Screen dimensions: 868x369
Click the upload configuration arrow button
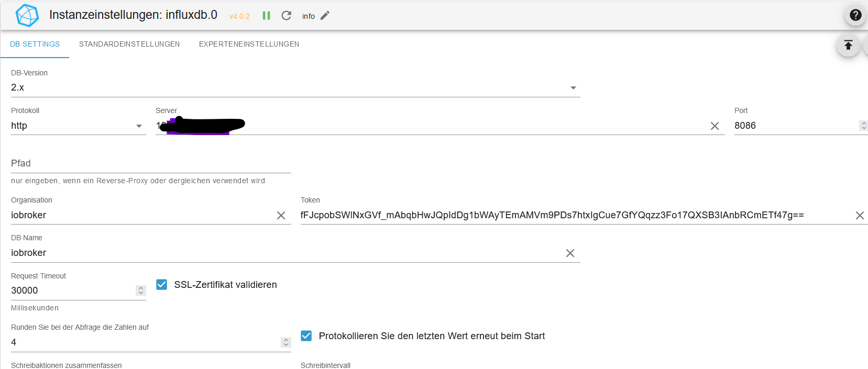(848, 46)
